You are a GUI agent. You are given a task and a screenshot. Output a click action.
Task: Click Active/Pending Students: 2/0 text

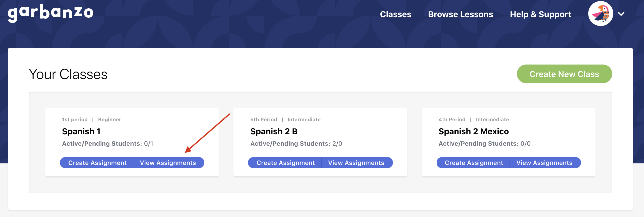(x=296, y=144)
